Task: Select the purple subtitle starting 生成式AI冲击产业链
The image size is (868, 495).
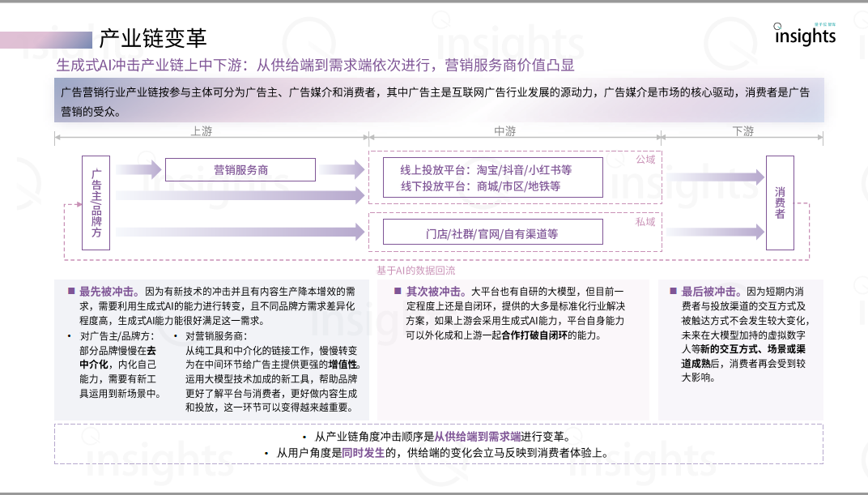Action: pyautogui.click(x=315, y=66)
